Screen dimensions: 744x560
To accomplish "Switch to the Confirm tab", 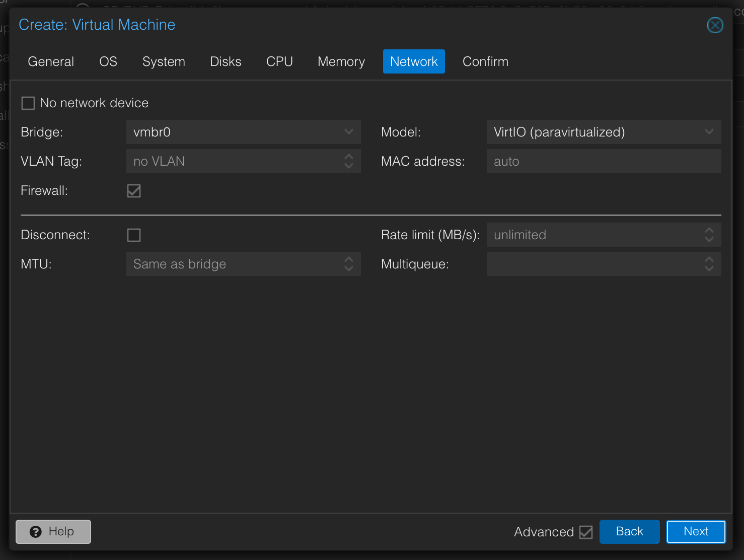I will click(x=485, y=61).
